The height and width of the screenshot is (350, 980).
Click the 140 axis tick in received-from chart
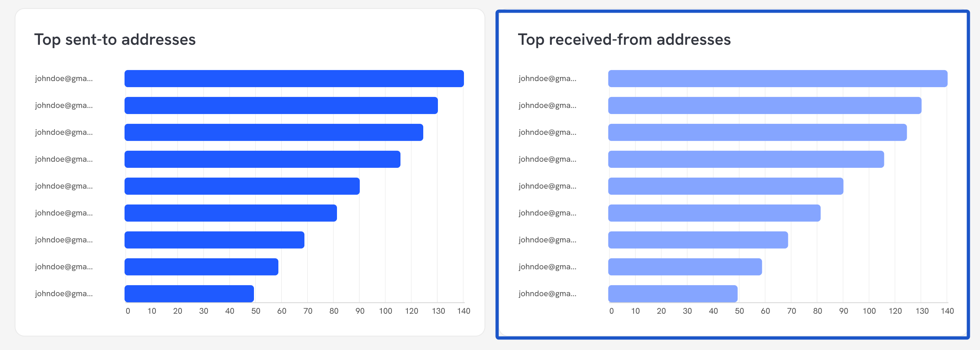click(947, 311)
